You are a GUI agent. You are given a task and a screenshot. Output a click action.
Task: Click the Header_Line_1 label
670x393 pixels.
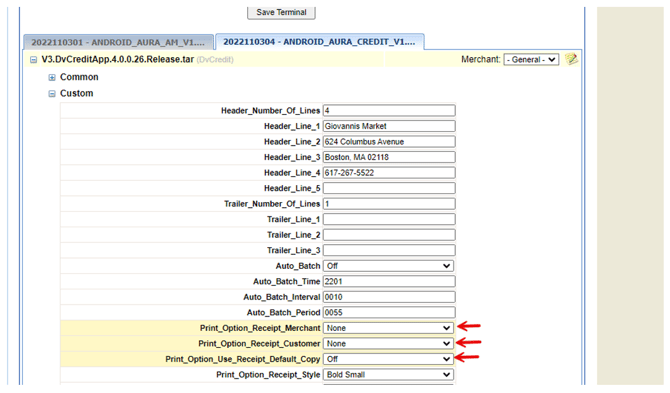click(x=292, y=126)
